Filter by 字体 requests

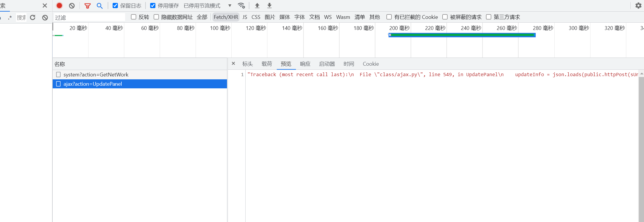coord(299,17)
